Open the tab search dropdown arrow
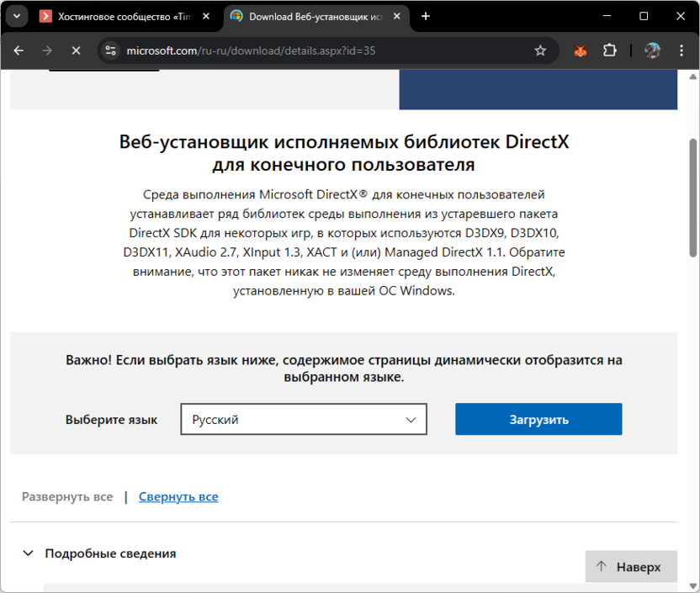This screenshot has width=700, height=593. (16, 16)
